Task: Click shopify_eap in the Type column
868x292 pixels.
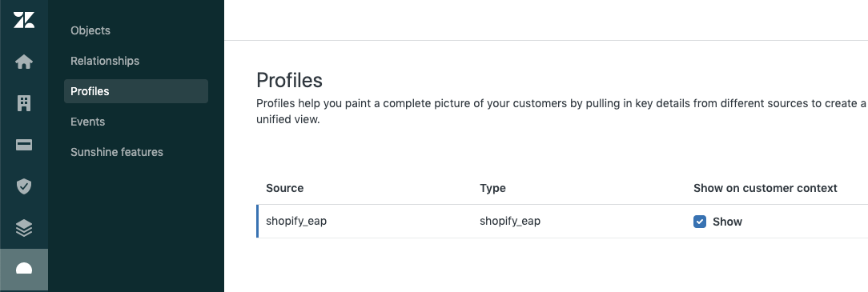Action: click(x=510, y=222)
